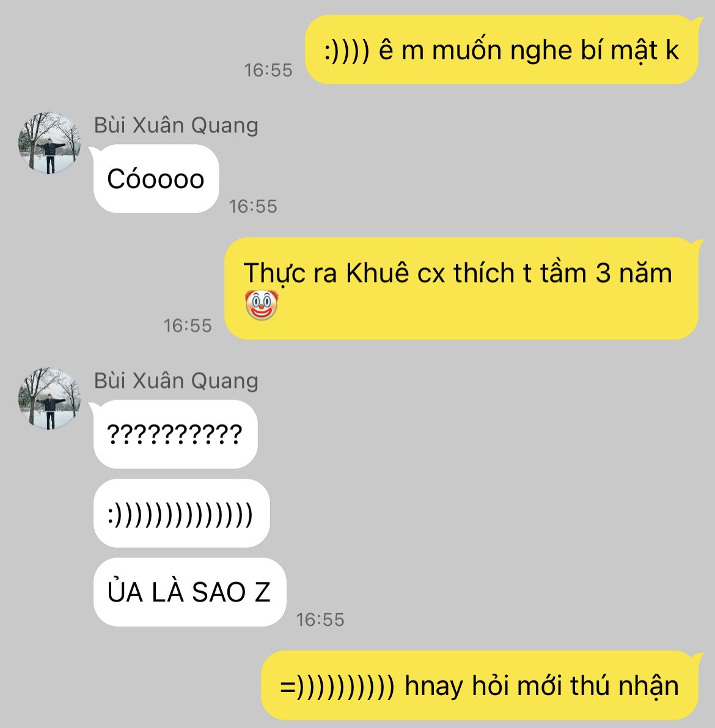This screenshot has height=728, width=715.
Task: Tap the 16:55 timestamp beside 'Cóooooo'
Action: coord(253,206)
